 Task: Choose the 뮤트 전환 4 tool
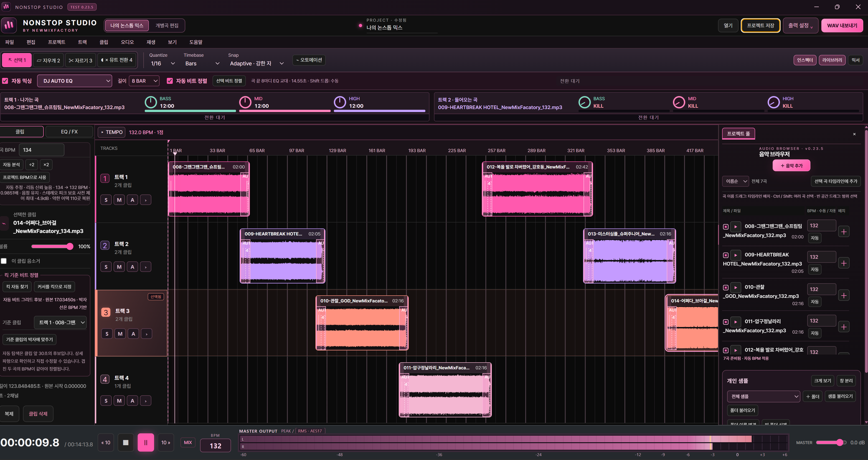click(117, 60)
